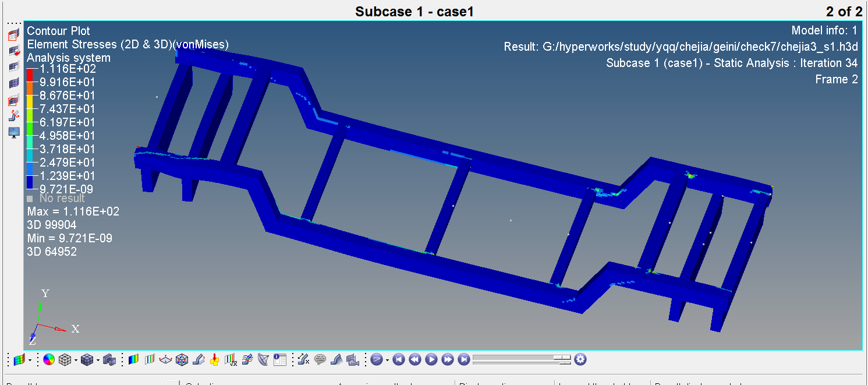Click the 'Min = 9.721E-09' label
868x385 pixels.
70,238
